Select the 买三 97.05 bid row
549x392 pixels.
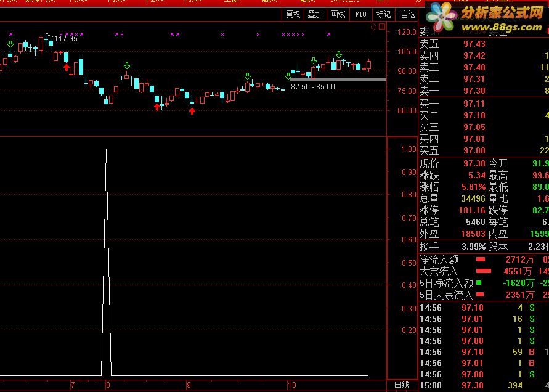[x=484, y=127]
